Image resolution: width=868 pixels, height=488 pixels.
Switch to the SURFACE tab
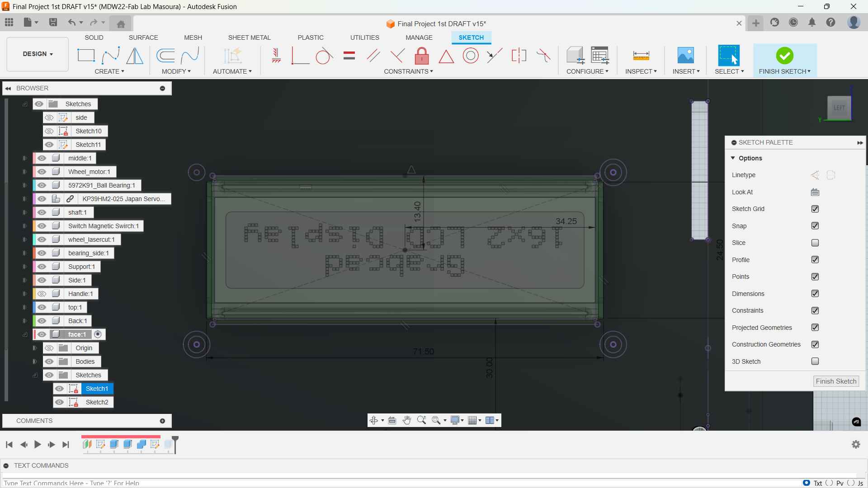(x=143, y=38)
